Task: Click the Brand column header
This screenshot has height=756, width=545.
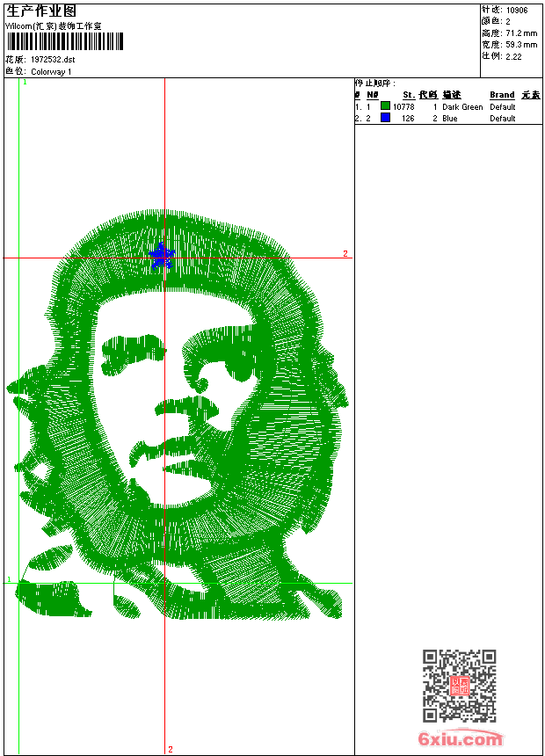Action: click(502, 95)
